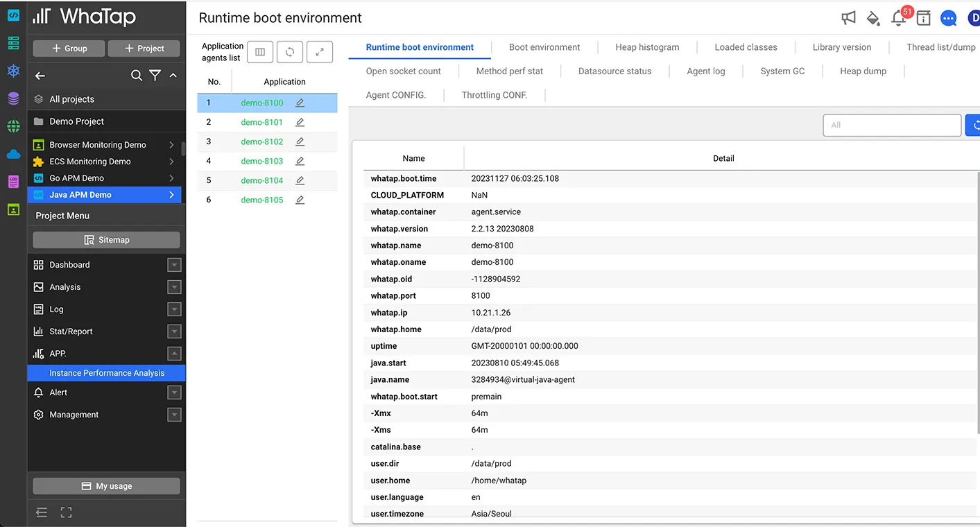
Task: Edit the demo-8101 agent name pencil
Action: tap(300, 122)
